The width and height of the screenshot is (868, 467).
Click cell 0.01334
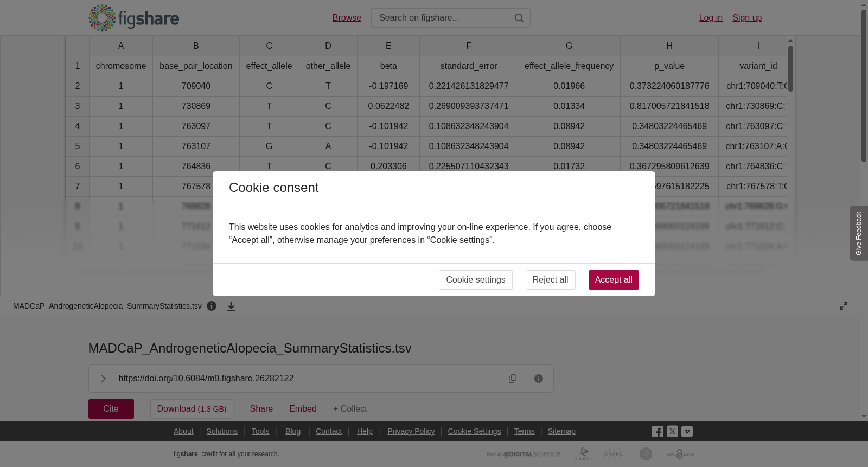(x=569, y=106)
